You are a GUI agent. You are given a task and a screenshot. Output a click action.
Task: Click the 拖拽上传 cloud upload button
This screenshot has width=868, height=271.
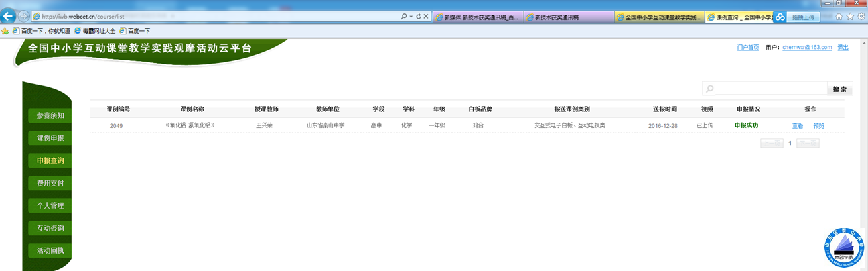point(802,17)
